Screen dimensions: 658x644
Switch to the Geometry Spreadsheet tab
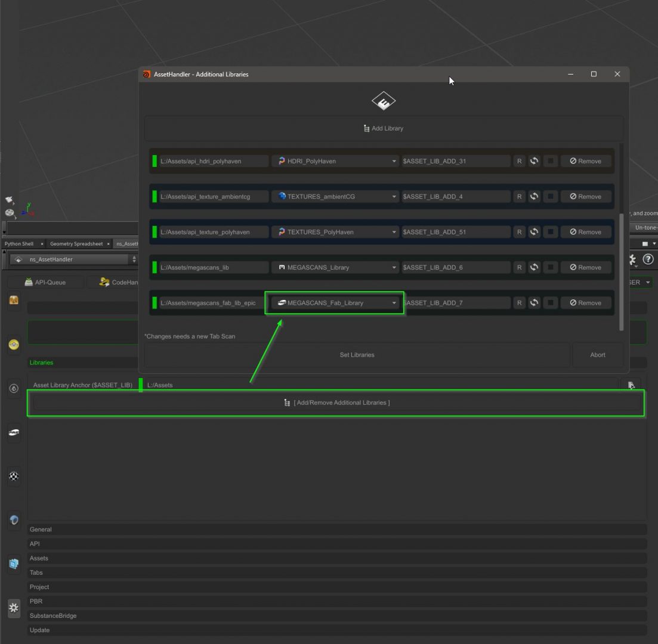pos(76,244)
